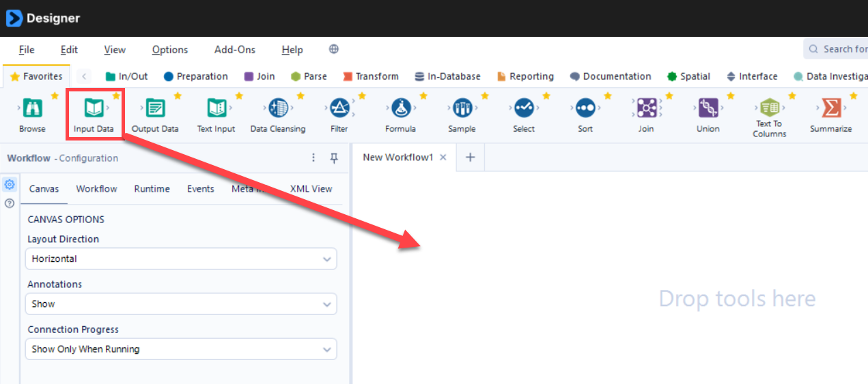Toggle favorite star on Output Data tool
The width and height of the screenshot is (868, 384).
click(178, 95)
